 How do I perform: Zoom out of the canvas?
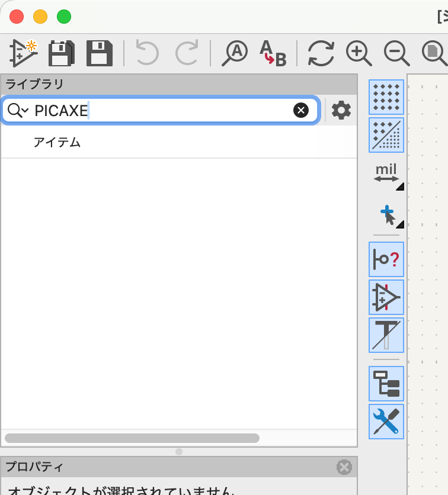pos(397,53)
